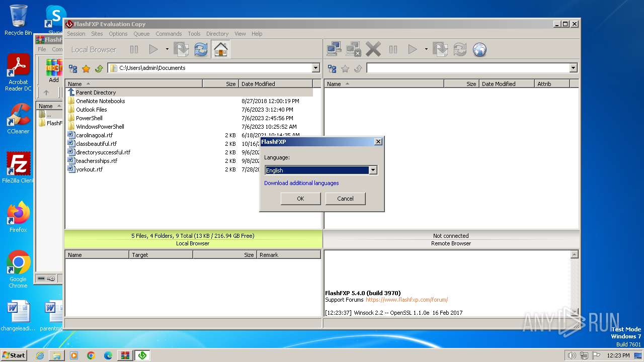Click the remote transfer play icon
The width and height of the screenshot is (644, 362).
click(413, 49)
